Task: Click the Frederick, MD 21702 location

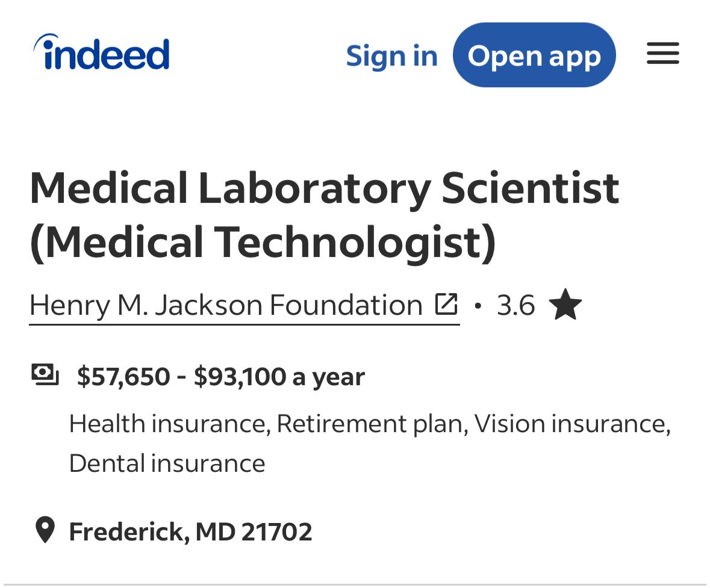Action: (190, 531)
